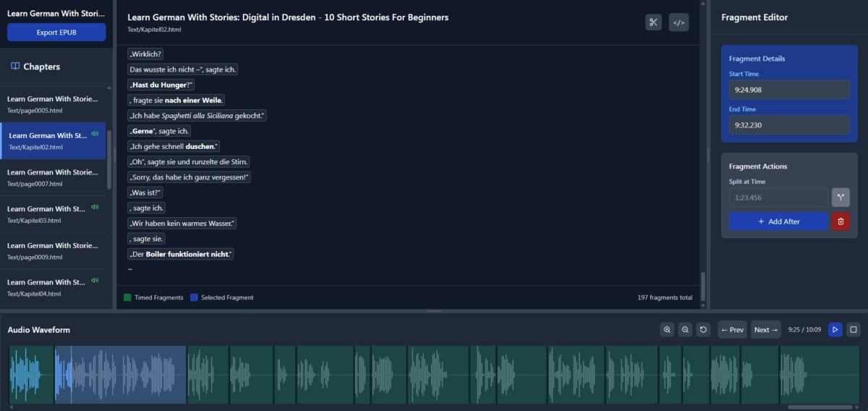
Task: Click the split fragment icon button
Action: pos(841,198)
